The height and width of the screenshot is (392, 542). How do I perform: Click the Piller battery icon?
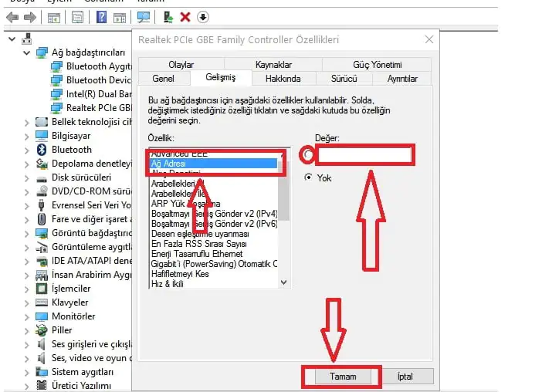click(42, 330)
